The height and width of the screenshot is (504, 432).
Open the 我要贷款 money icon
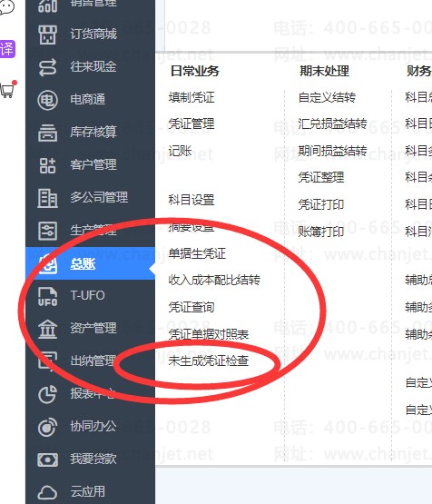click(47, 460)
